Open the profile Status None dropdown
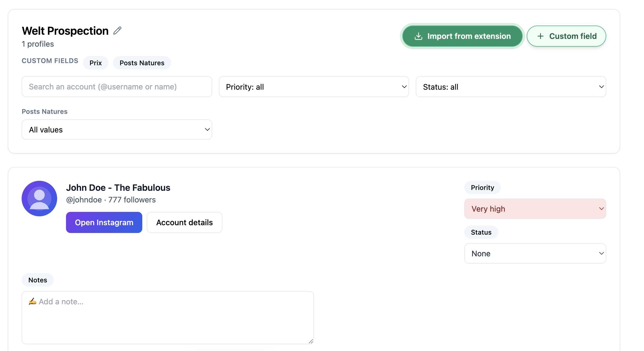 click(535, 254)
